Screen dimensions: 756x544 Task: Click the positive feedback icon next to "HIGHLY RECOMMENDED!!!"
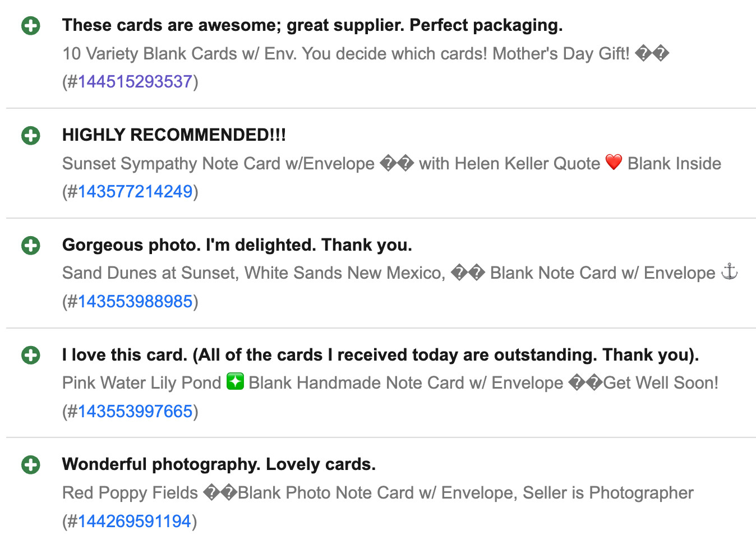(x=31, y=136)
